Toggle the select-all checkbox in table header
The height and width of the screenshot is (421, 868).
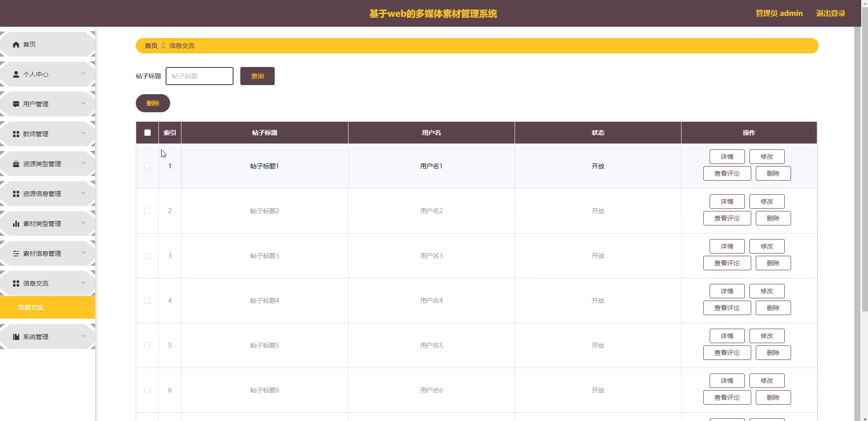tap(148, 133)
